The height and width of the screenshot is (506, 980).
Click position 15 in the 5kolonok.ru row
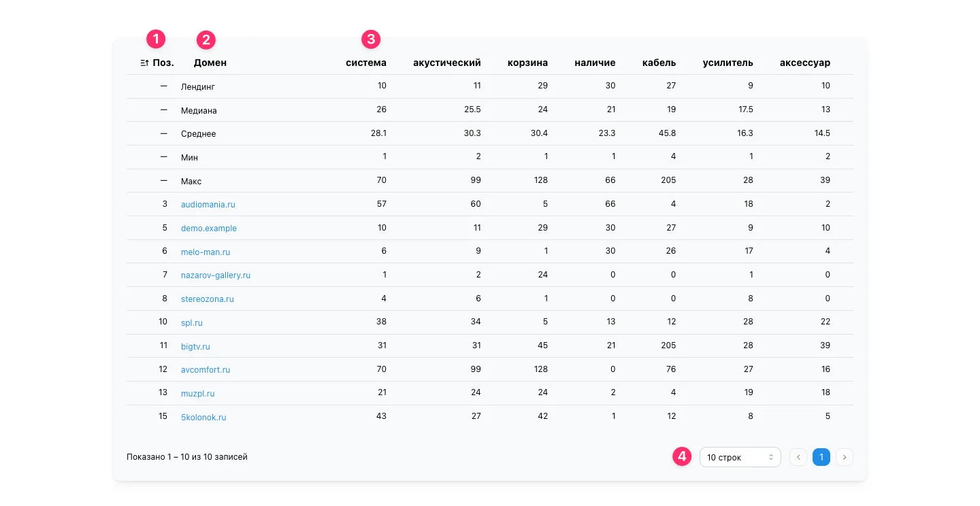click(x=163, y=416)
